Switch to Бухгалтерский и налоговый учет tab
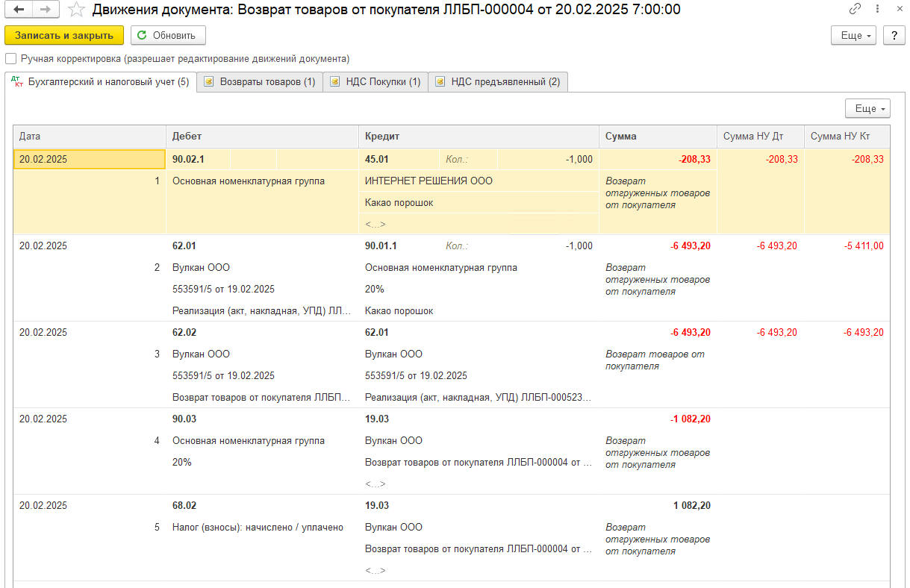 pos(101,82)
